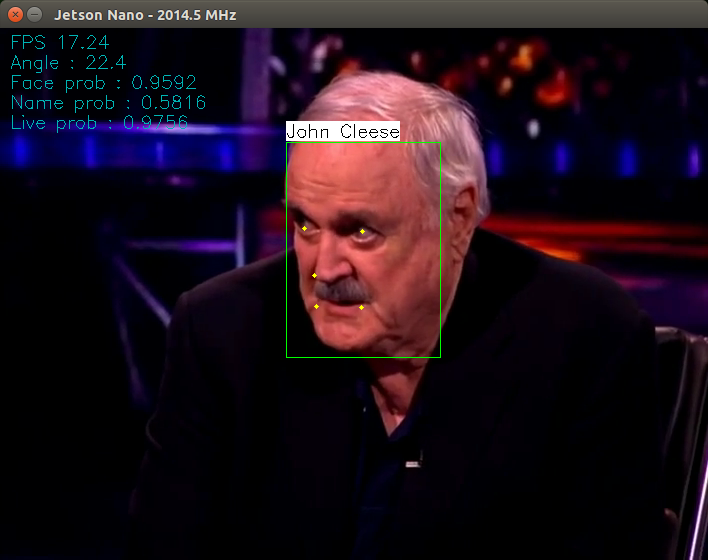Minimize the Jetson Nano window

click(34, 14)
